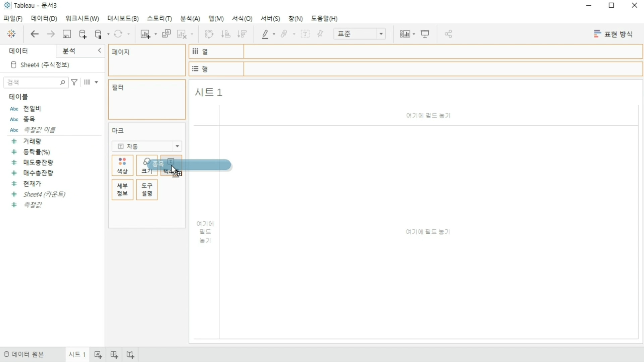Click the Share workbook icon
644x362 pixels.
(x=448, y=34)
